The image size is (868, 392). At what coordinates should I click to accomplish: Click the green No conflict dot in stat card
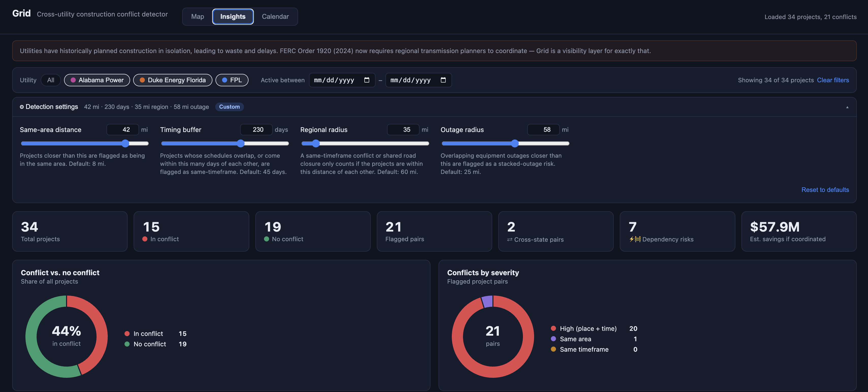(x=267, y=239)
